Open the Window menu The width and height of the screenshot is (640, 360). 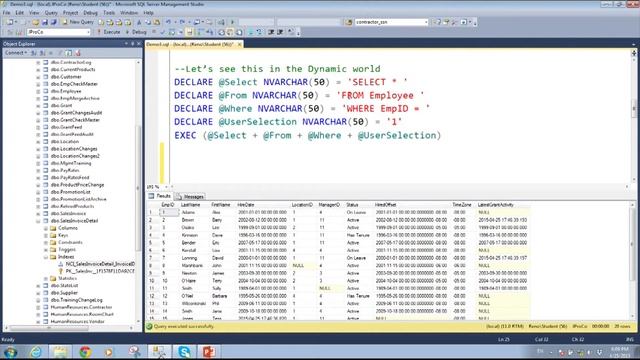pyautogui.click(x=129, y=13)
